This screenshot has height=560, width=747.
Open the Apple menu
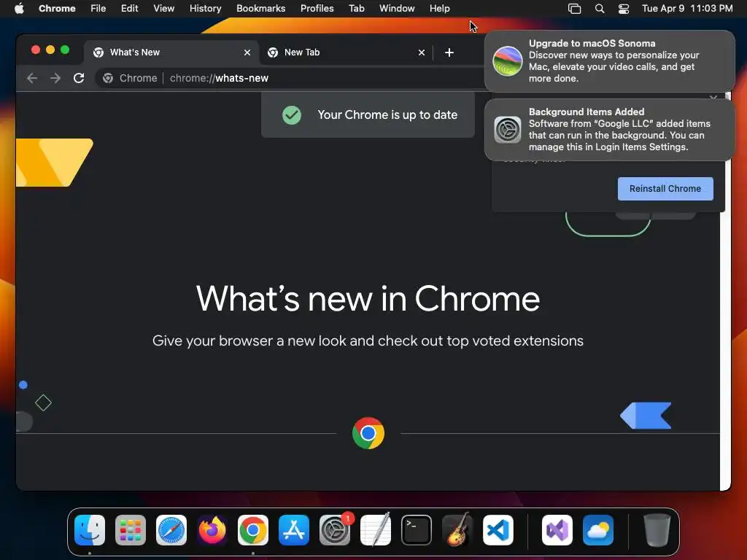tap(19, 9)
